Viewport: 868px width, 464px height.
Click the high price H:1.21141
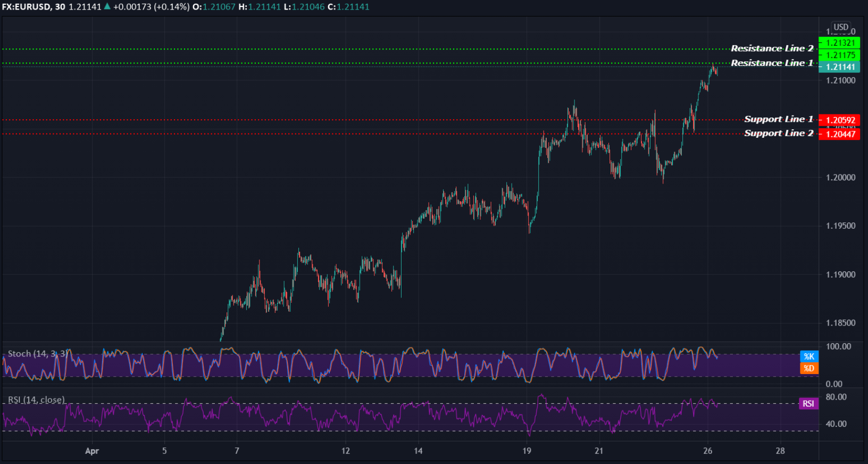coord(260,7)
